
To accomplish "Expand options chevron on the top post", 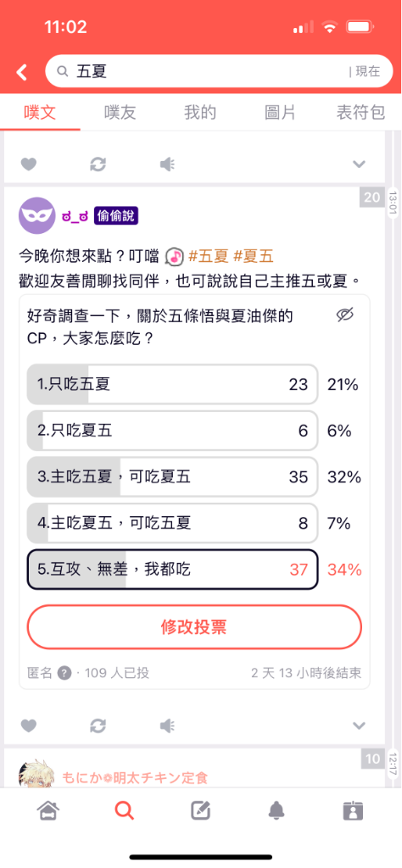I will tap(359, 164).
